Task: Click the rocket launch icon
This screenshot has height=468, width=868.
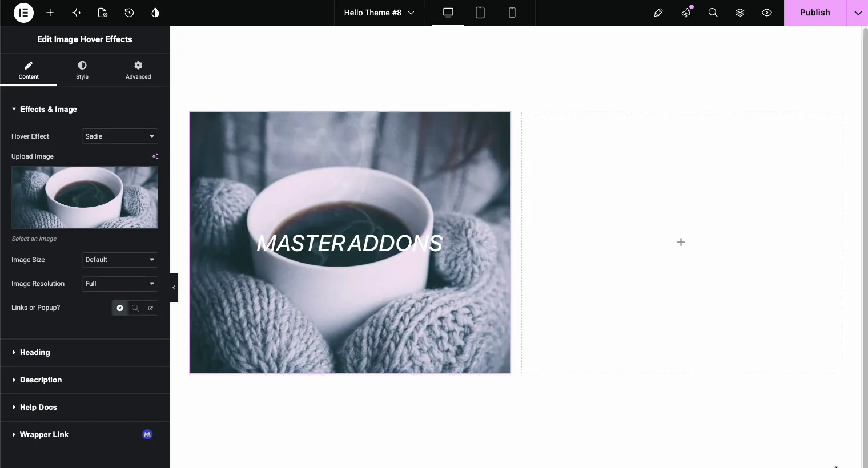Action: [x=658, y=13]
